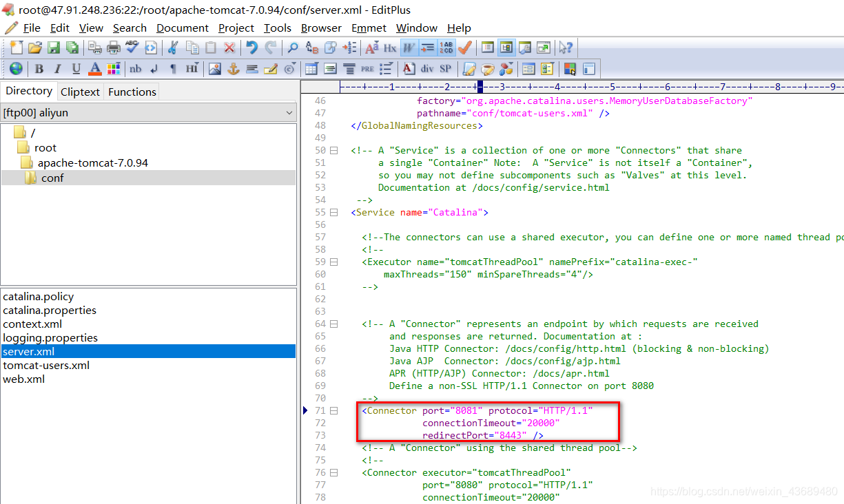Select catalina.policy file
The height and width of the screenshot is (504, 844).
(x=38, y=296)
